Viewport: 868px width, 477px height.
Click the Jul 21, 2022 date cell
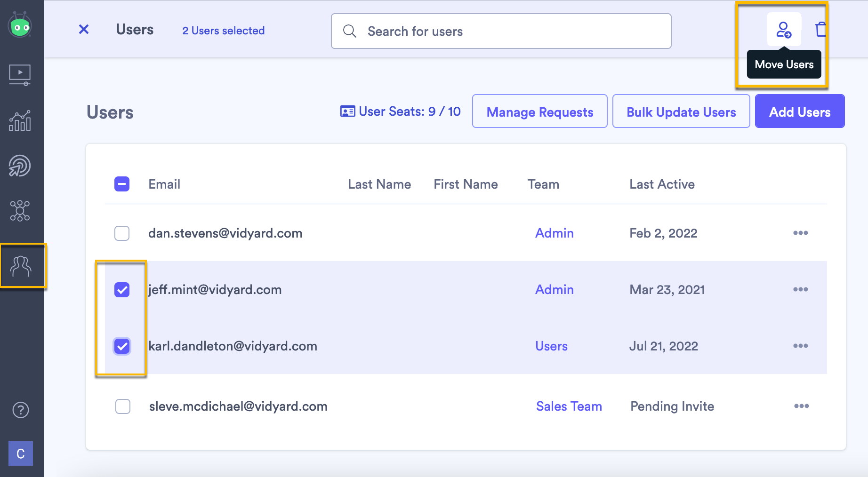click(x=664, y=346)
